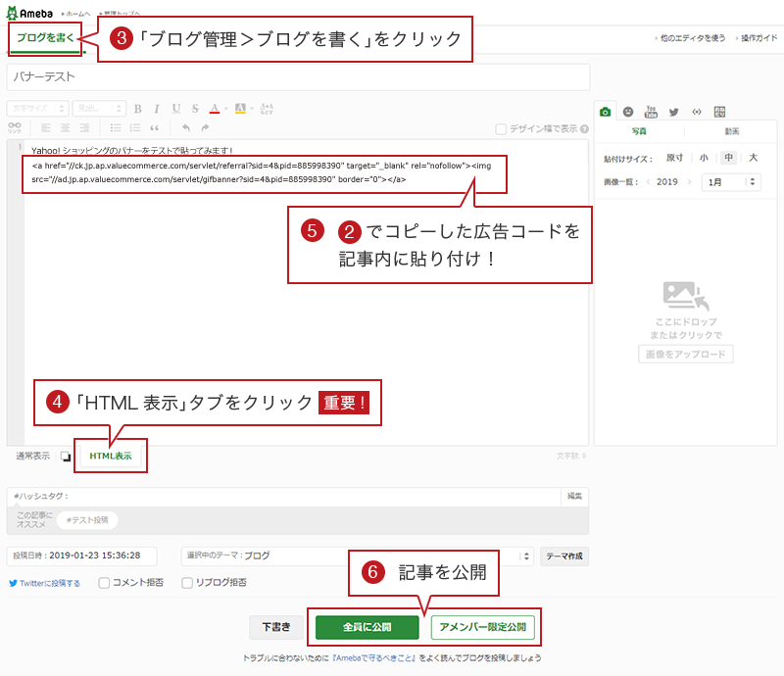Check the コメント拒否 checkbox
Viewport: 784px width, 676px height.
pos(103,583)
